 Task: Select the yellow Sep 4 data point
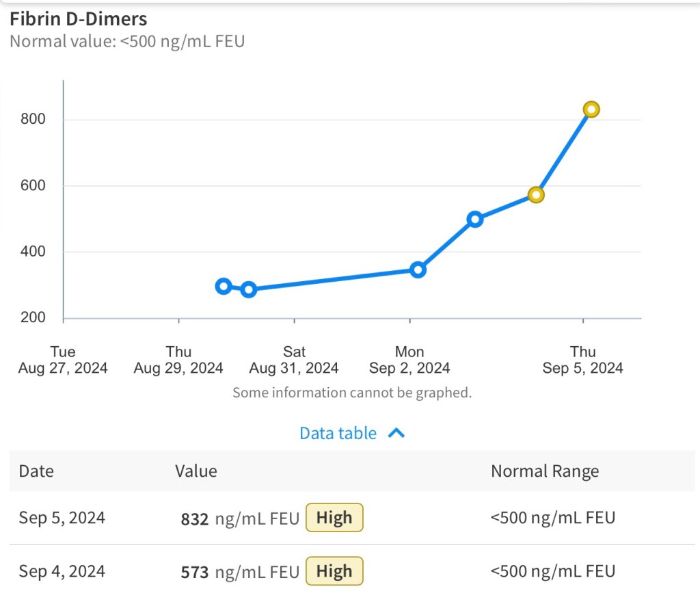coord(537,195)
